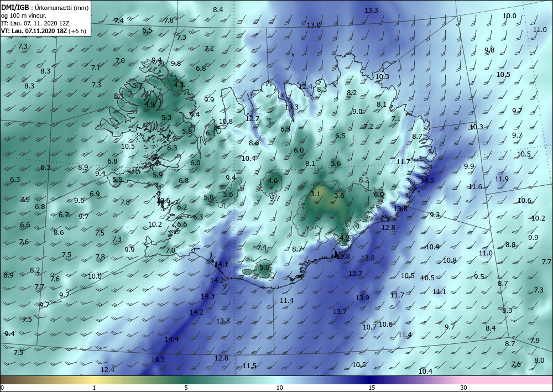This screenshot has height=392, width=553.
Task: Click the '5.7' value in the Westfjords
Action: [138, 85]
